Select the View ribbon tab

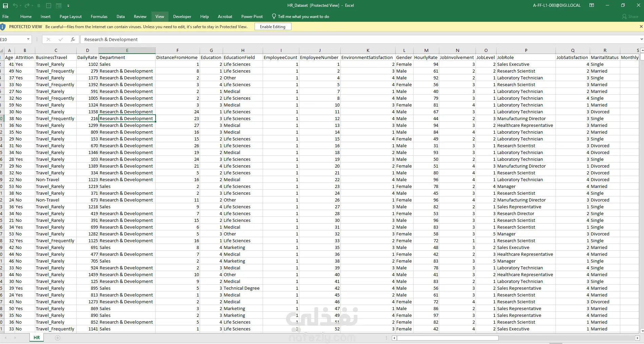[x=160, y=16]
